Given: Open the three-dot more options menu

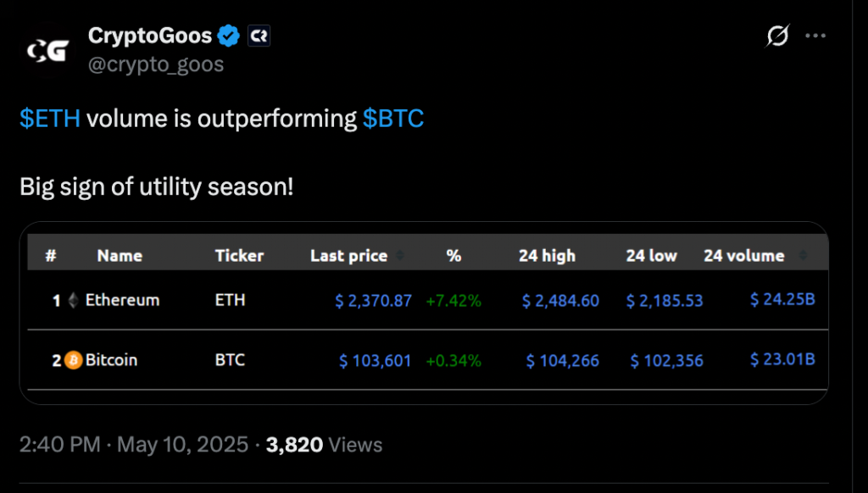Looking at the screenshot, I should (815, 36).
